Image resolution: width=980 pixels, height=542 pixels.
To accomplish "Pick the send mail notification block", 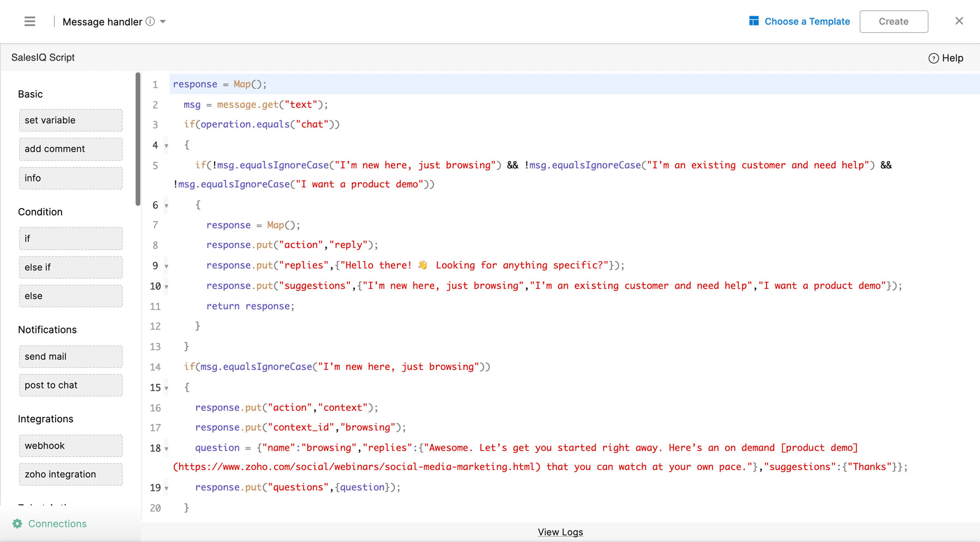I will click(71, 357).
